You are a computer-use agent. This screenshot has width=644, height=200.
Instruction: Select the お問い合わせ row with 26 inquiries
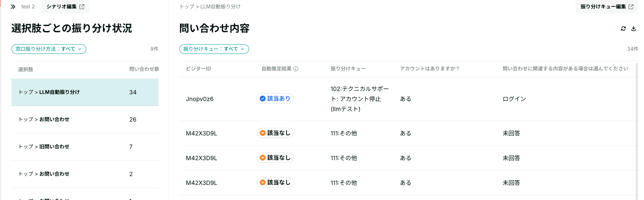(85, 119)
